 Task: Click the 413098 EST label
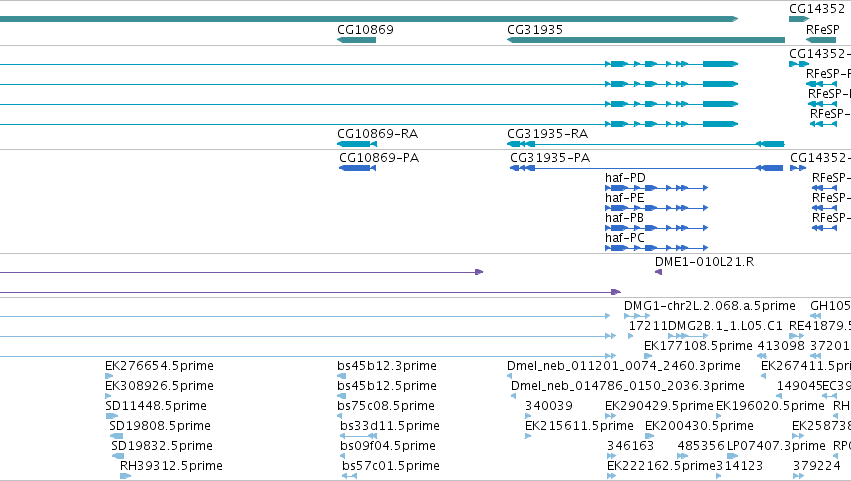[x=781, y=346]
